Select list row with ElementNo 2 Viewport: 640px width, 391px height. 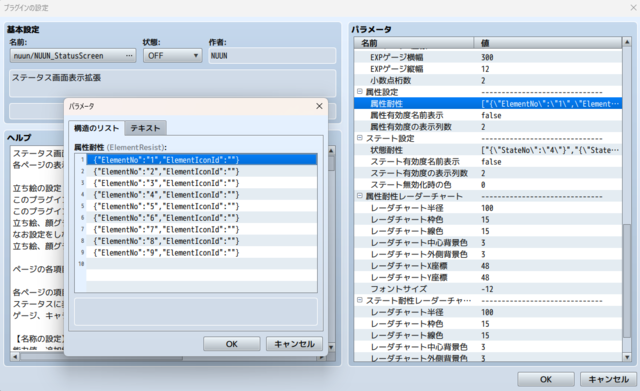(202, 171)
